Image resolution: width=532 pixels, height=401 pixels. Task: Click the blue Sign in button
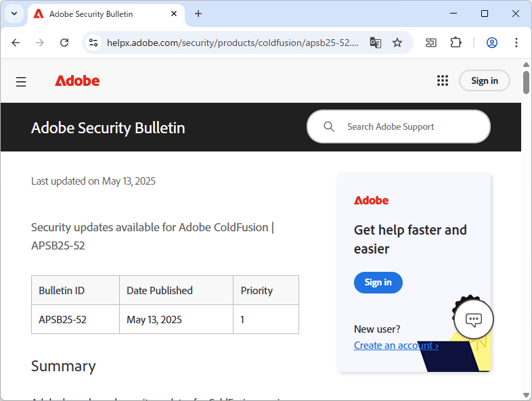378,282
